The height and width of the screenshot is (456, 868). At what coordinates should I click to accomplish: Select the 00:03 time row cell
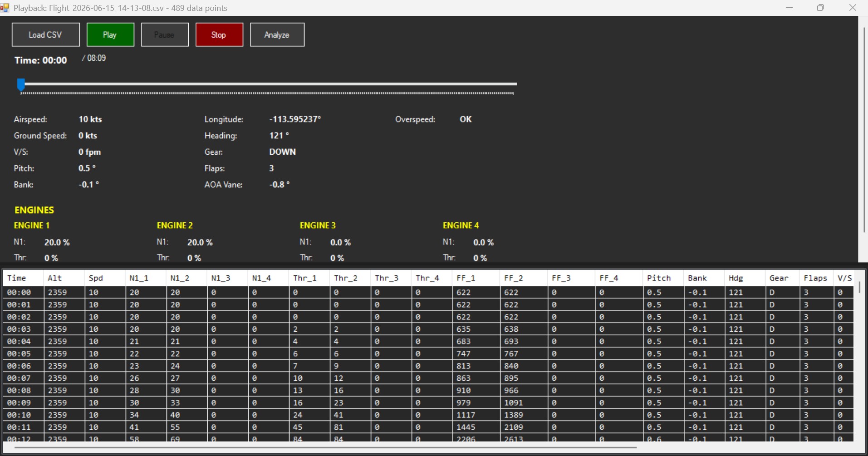pyautogui.click(x=23, y=329)
